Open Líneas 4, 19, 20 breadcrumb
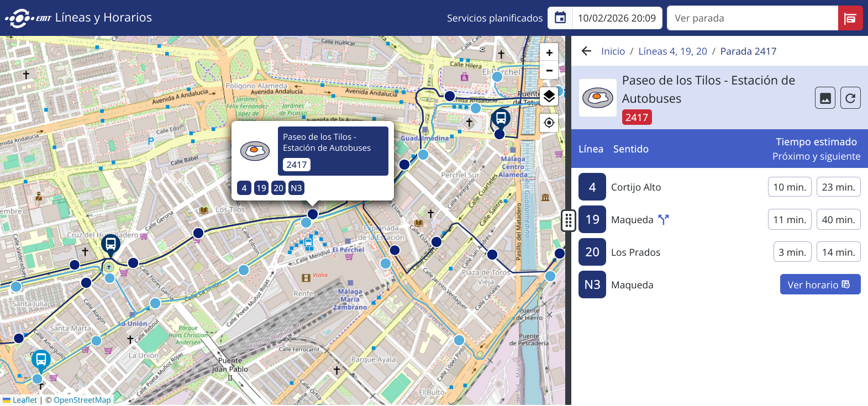This screenshot has width=868, height=406. pyautogui.click(x=672, y=51)
